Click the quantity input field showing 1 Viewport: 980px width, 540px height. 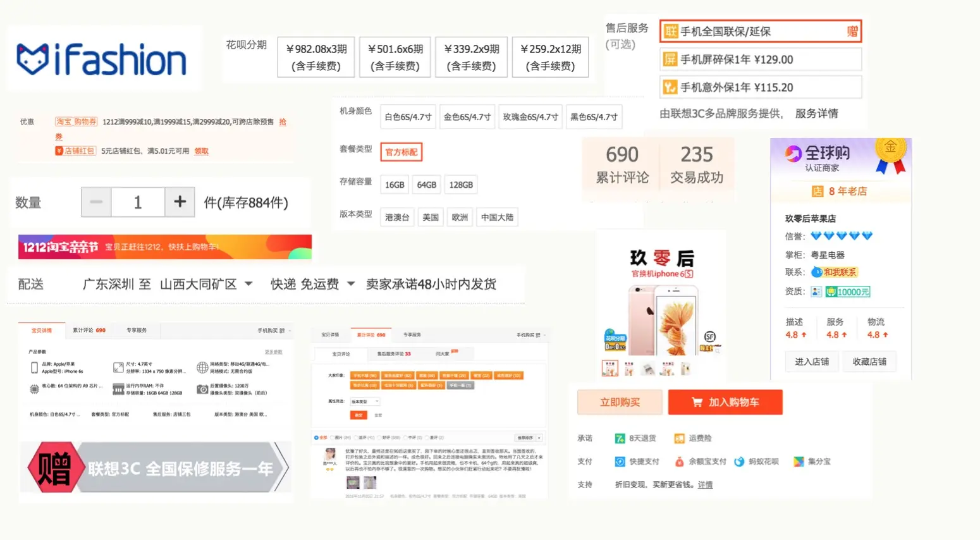(x=138, y=202)
